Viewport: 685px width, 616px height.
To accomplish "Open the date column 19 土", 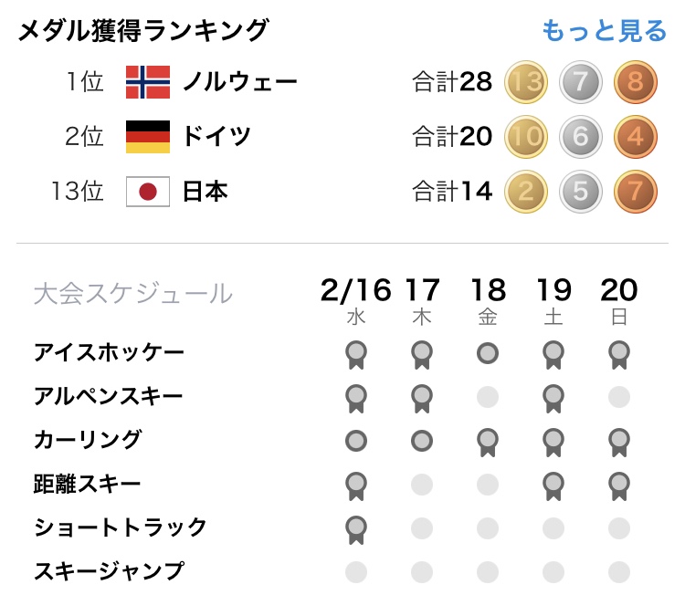I will coord(553,301).
